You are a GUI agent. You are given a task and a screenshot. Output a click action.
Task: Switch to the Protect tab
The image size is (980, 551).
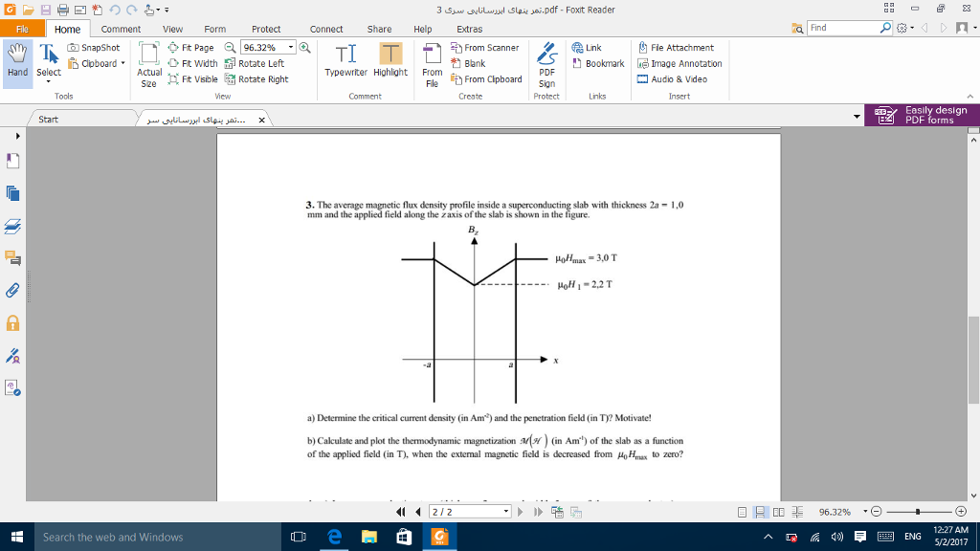click(266, 29)
